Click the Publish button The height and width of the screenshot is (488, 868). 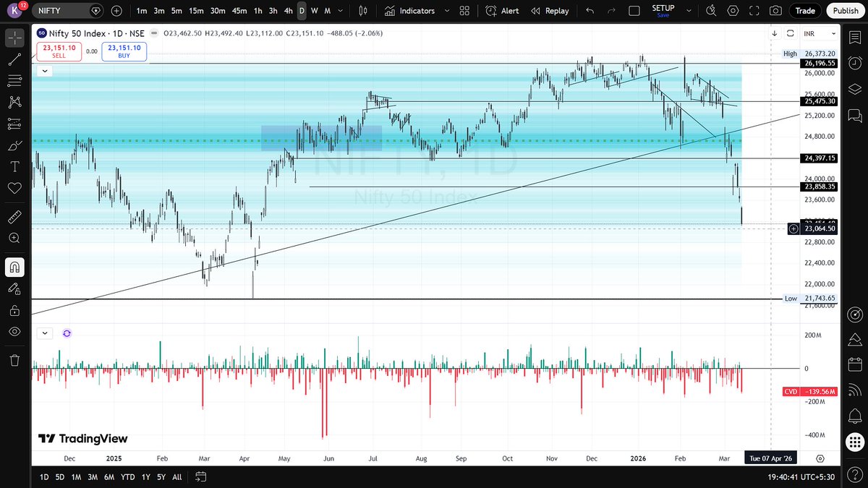tap(845, 11)
